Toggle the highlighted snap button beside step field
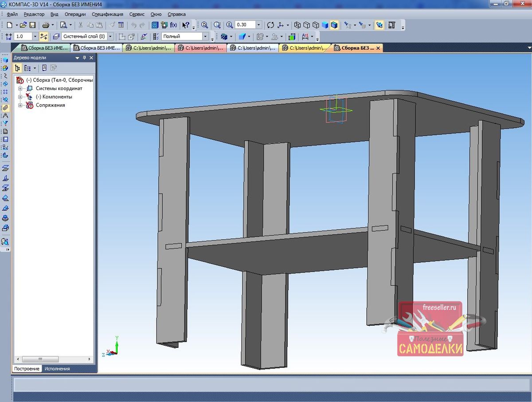532x402 pixels. tap(43, 36)
